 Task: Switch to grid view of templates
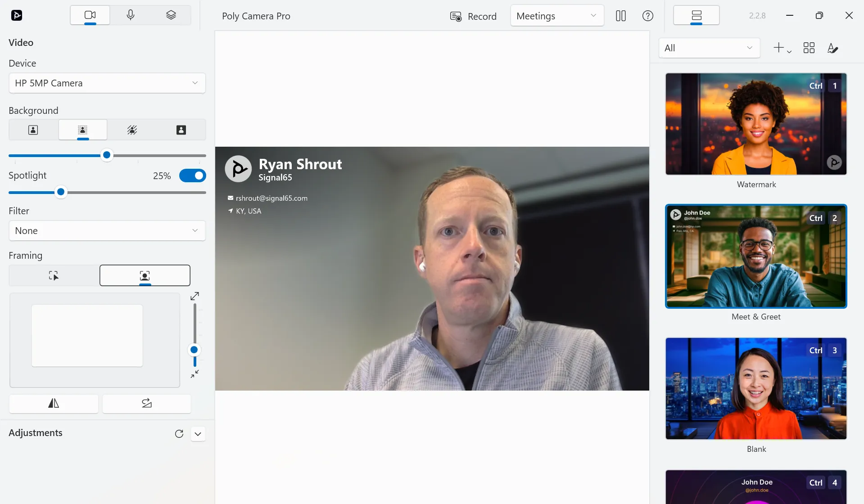click(809, 48)
